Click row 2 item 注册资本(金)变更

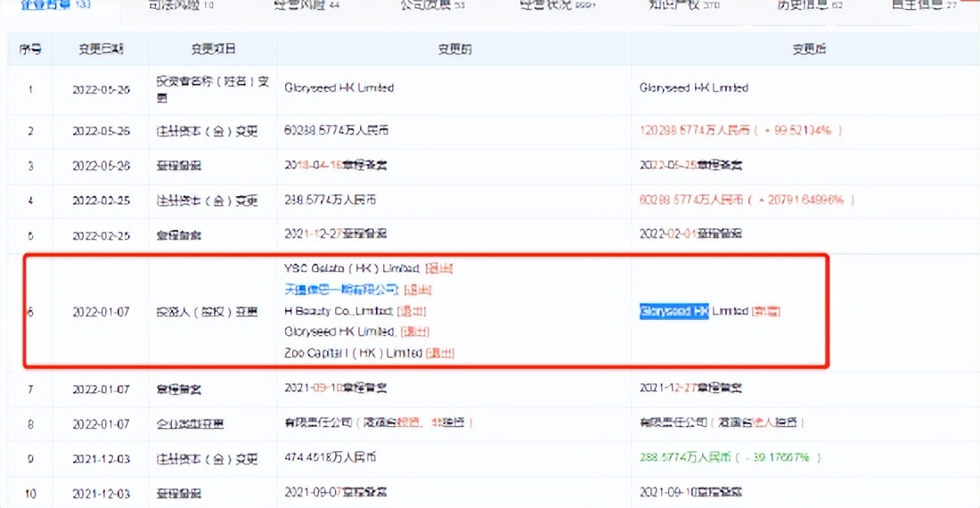(x=207, y=132)
